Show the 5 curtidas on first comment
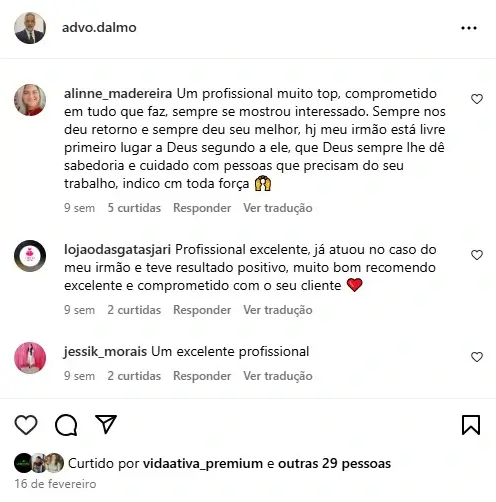Viewport: 496px width, 502px height. coord(134,208)
